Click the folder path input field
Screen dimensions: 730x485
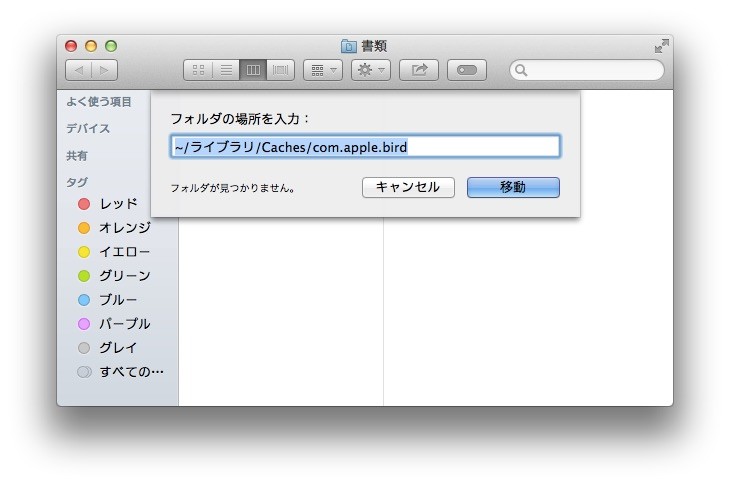365,147
